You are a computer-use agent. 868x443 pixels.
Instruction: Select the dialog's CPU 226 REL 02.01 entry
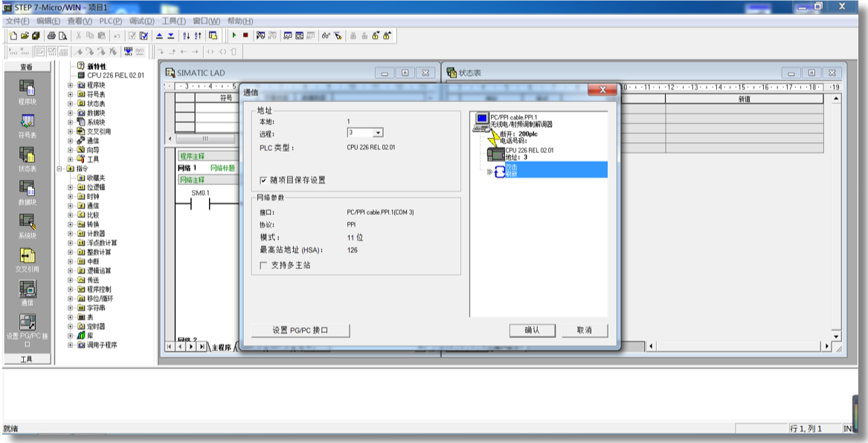tap(530, 150)
